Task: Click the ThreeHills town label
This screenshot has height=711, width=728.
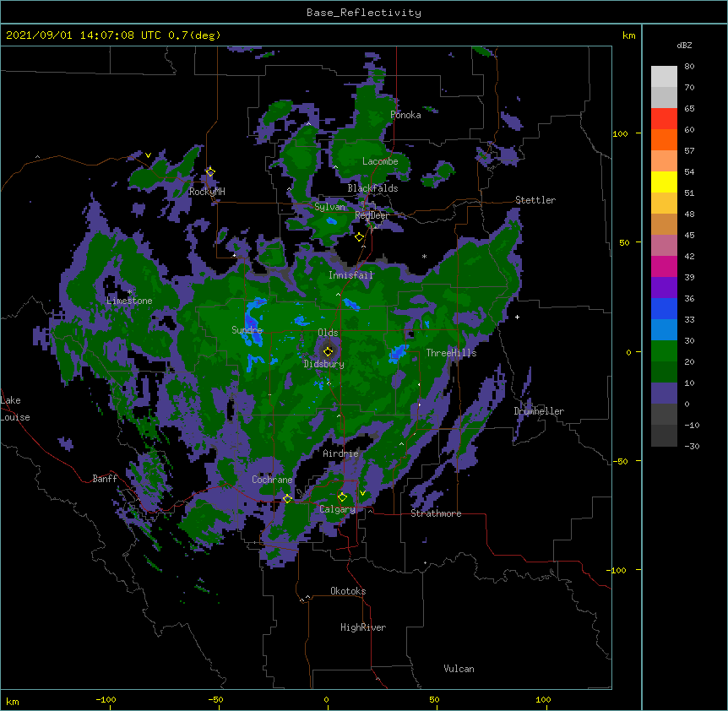Action: click(451, 353)
